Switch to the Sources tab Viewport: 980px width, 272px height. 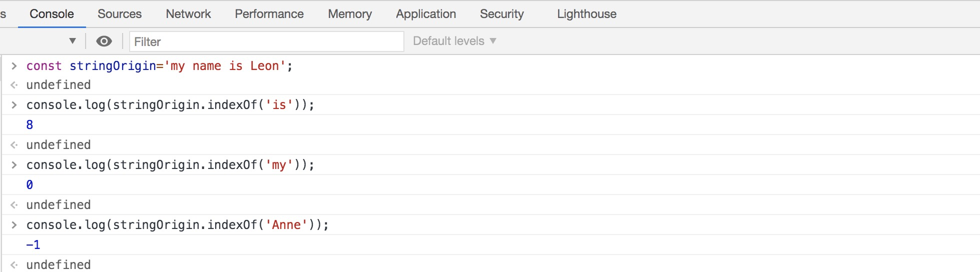click(120, 14)
